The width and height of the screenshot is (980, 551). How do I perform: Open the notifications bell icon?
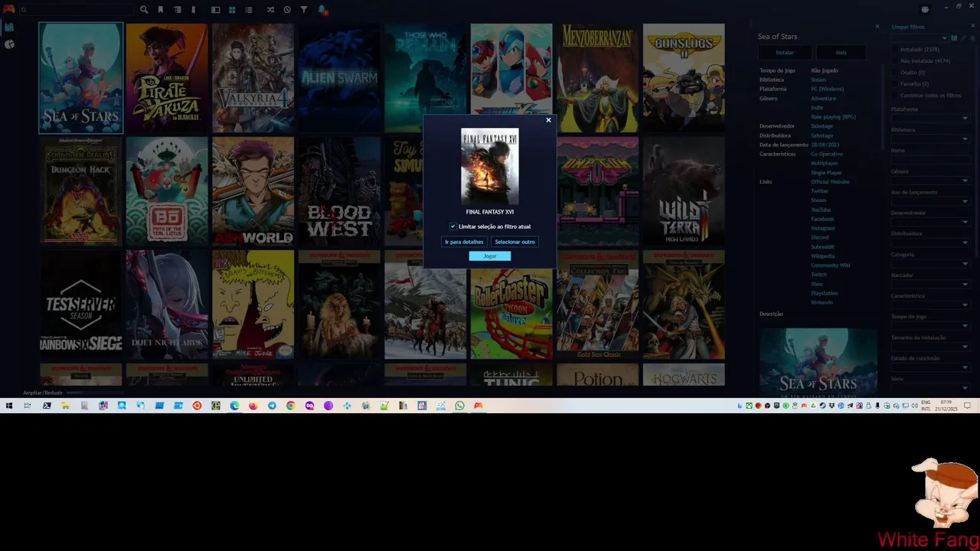(322, 10)
